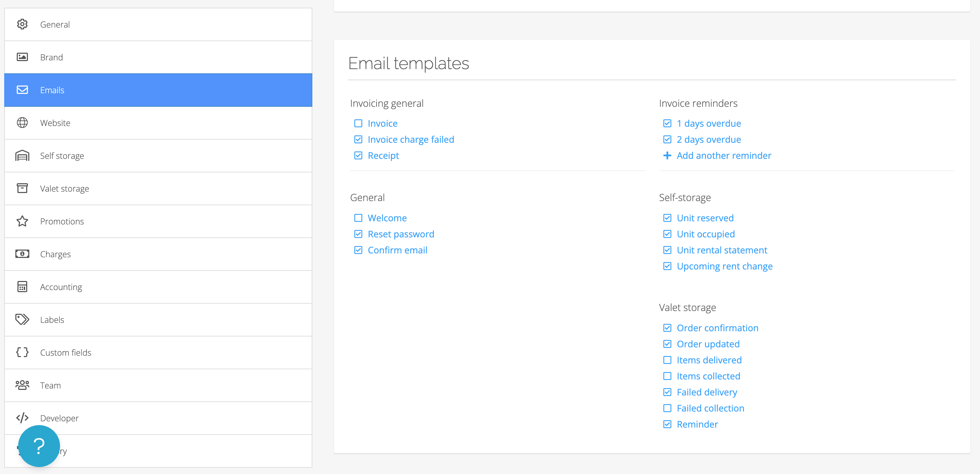Click the Promotions star icon

(22, 221)
